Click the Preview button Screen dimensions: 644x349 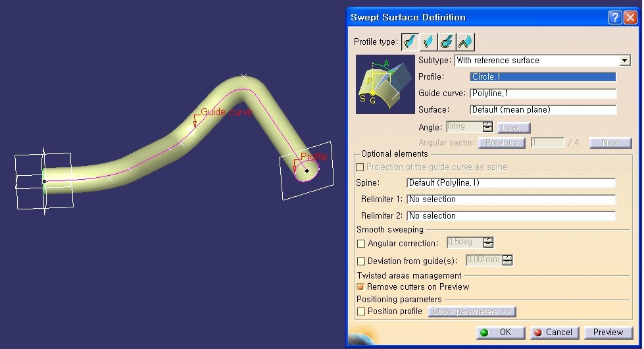pyautogui.click(x=608, y=333)
